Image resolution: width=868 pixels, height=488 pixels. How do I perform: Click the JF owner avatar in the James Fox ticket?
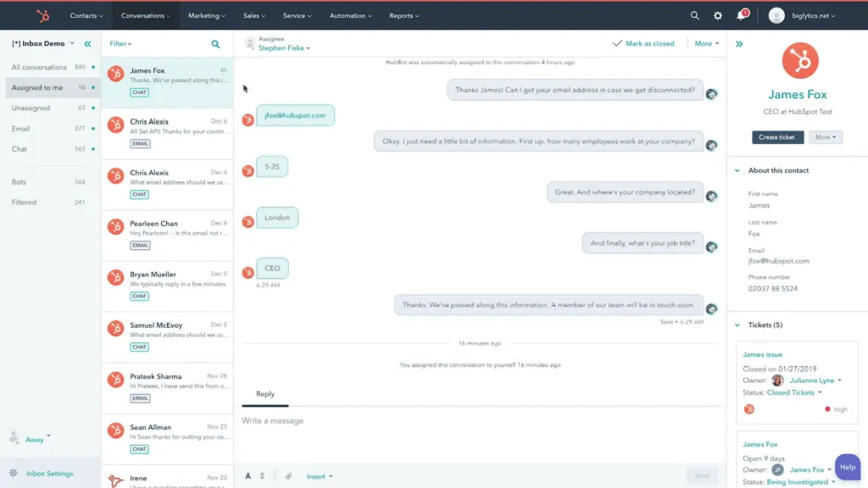click(x=777, y=469)
